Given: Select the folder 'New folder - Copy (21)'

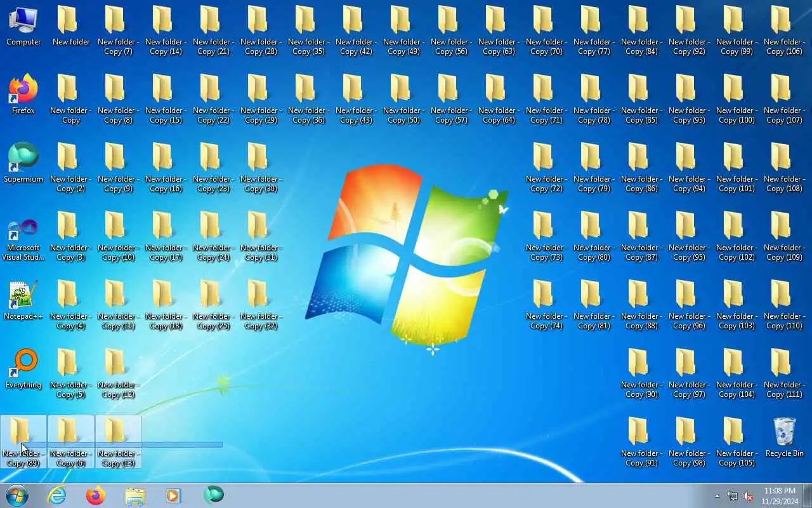Looking at the screenshot, I should (214, 30).
